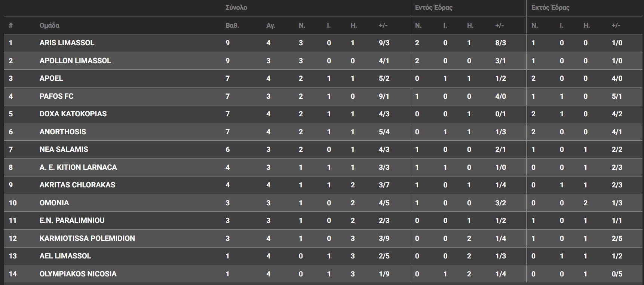Open the PAFOS FC team page
This screenshot has height=285, width=644.
coord(56,96)
